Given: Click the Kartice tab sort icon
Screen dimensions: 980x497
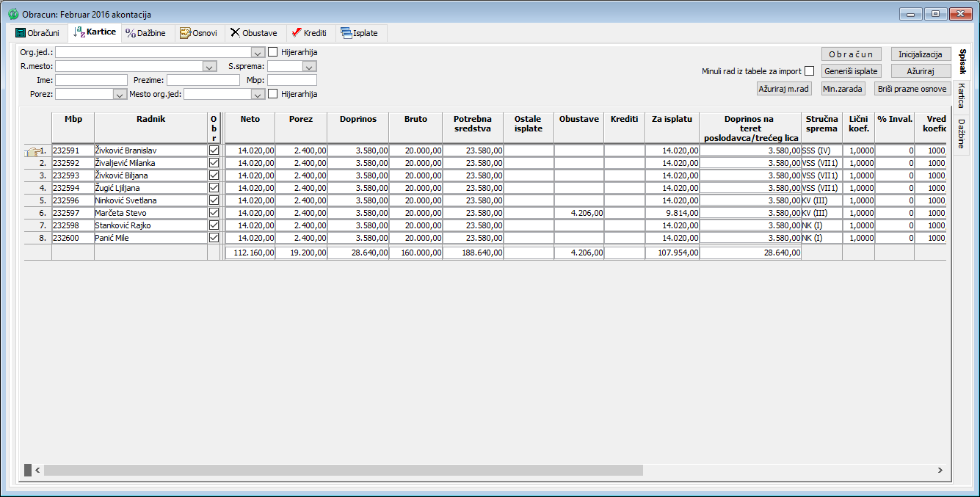Looking at the screenshot, I should [x=79, y=32].
